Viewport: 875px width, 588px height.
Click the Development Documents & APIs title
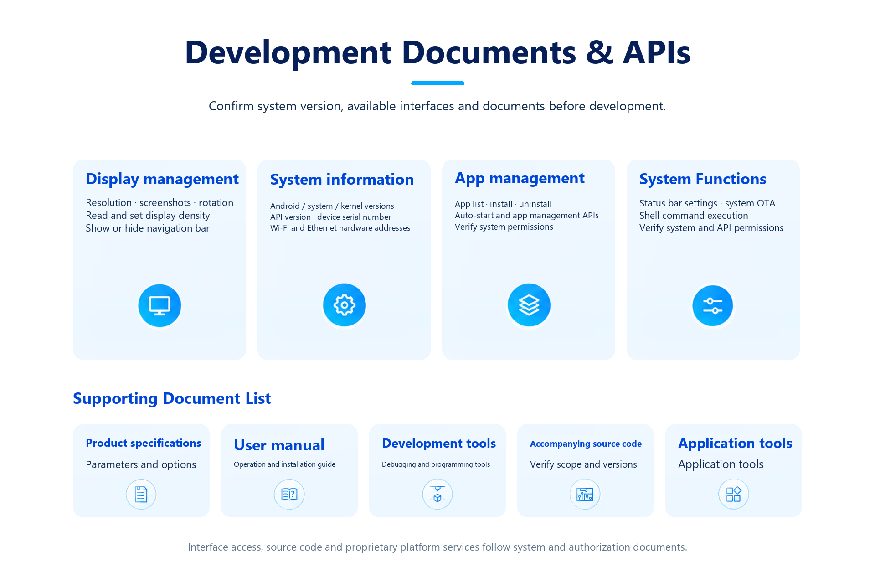(x=437, y=52)
